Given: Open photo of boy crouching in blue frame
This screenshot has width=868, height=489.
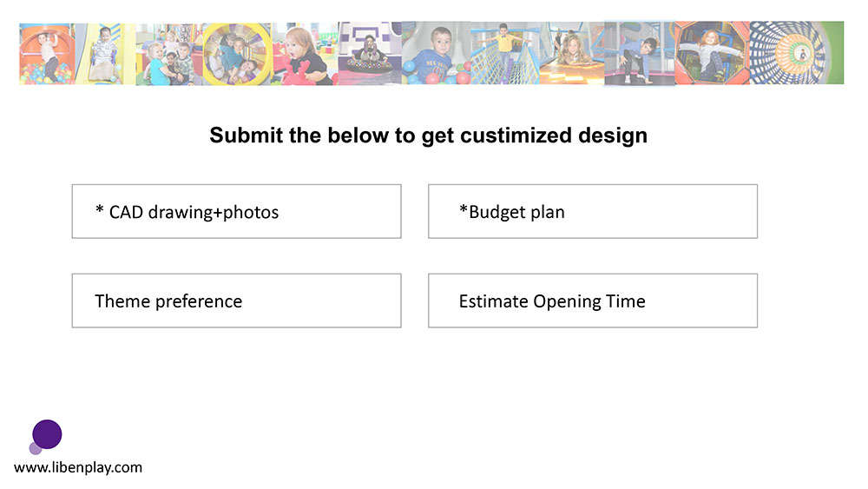Looking at the screenshot, I should [639, 54].
